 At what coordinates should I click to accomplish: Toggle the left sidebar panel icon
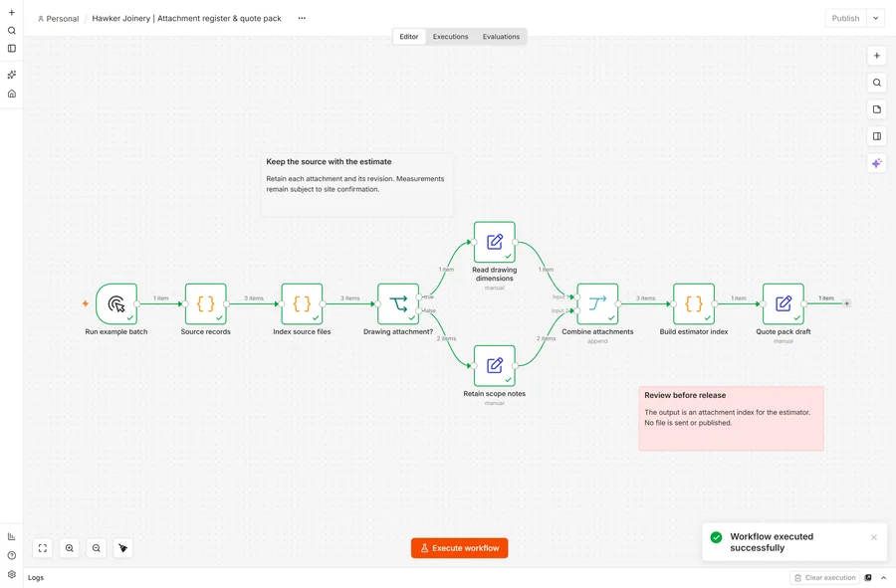11,49
